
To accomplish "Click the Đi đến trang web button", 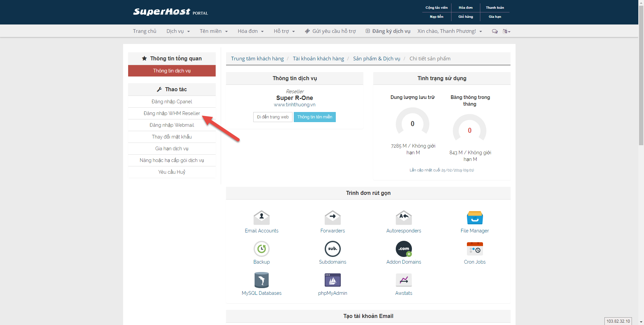I will click(273, 117).
